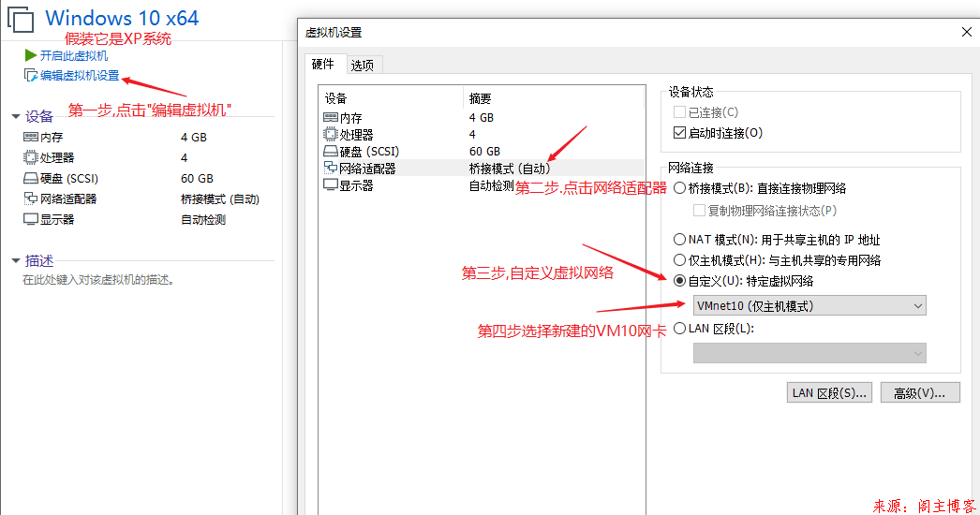Select LAN 区段(L) radio button
This screenshot has width=980, height=515.
[x=679, y=328]
